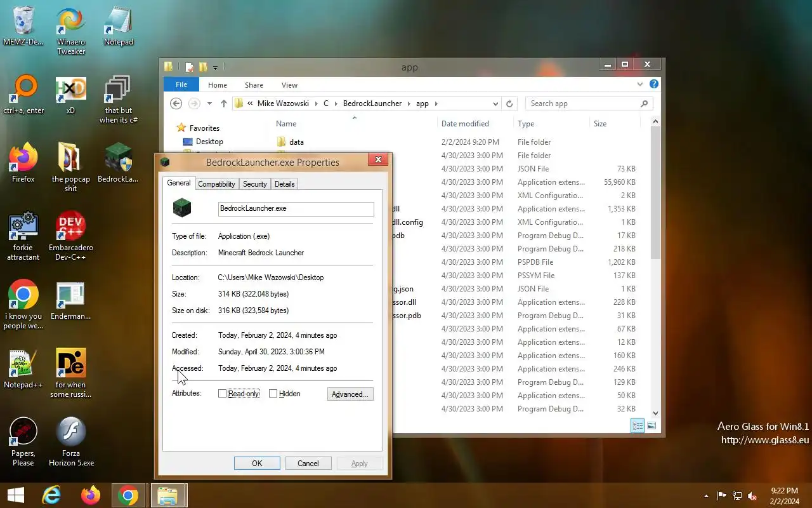Select the Embarcadero Dev-C++ desktop icon

tap(70, 236)
